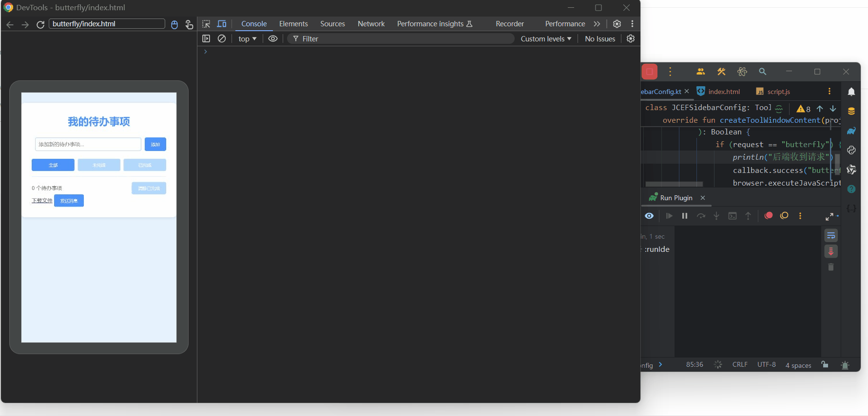868x416 pixels.
Task: Open console settings gear
Action: click(631, 38)
